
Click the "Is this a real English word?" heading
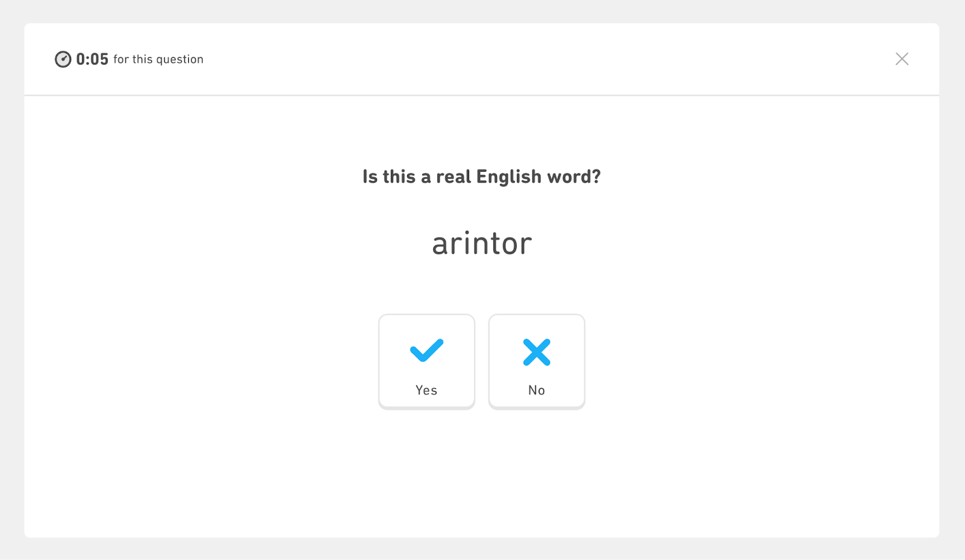[481, 177]
